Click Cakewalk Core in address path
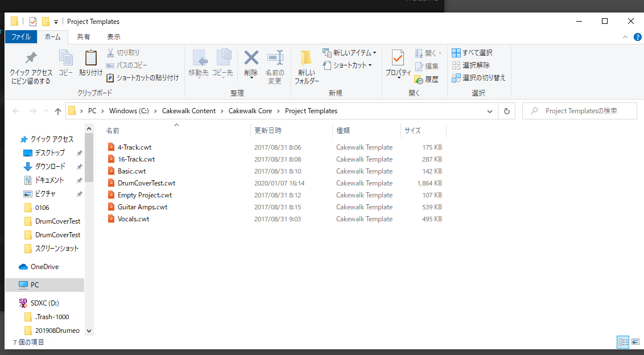This screenshot has width=644, height=355. tap(250, 111)
